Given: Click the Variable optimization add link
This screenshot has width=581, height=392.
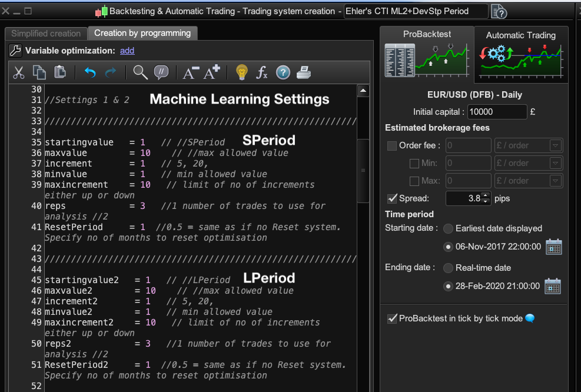Looking at the screenshot, I should (x=127, y=51).
